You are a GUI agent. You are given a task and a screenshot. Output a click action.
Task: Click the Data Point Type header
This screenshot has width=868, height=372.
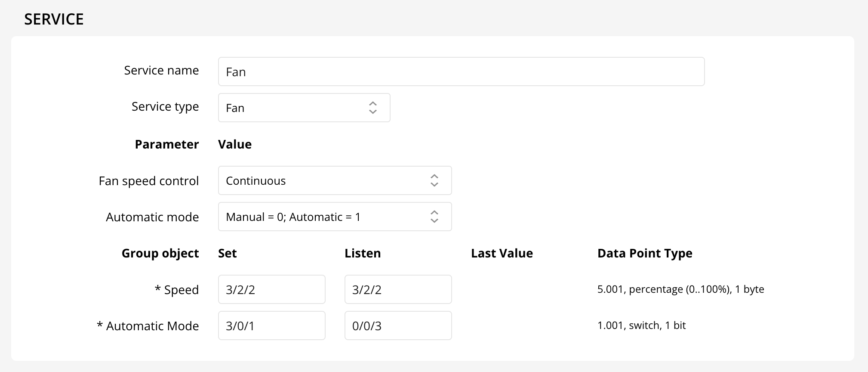[x=645, y=253]
